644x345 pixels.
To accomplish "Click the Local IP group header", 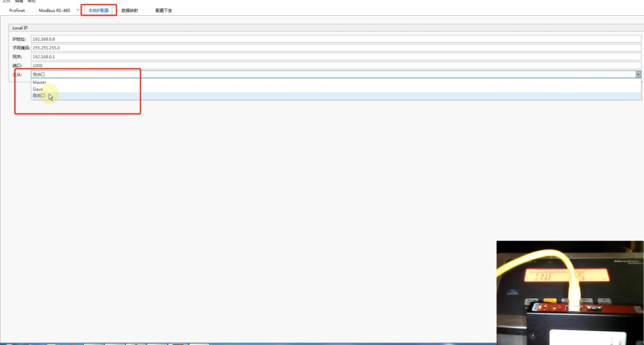I will coord(20,28).
